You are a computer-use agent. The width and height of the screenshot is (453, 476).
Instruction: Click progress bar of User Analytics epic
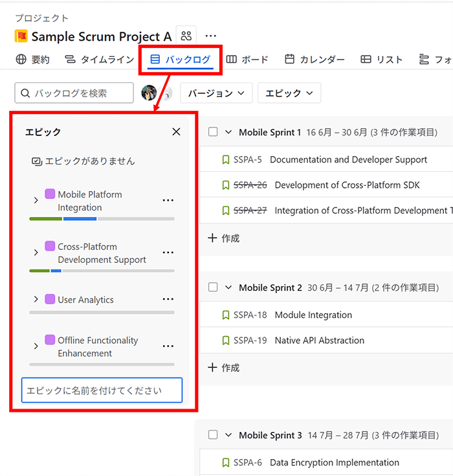pos(102,312)
